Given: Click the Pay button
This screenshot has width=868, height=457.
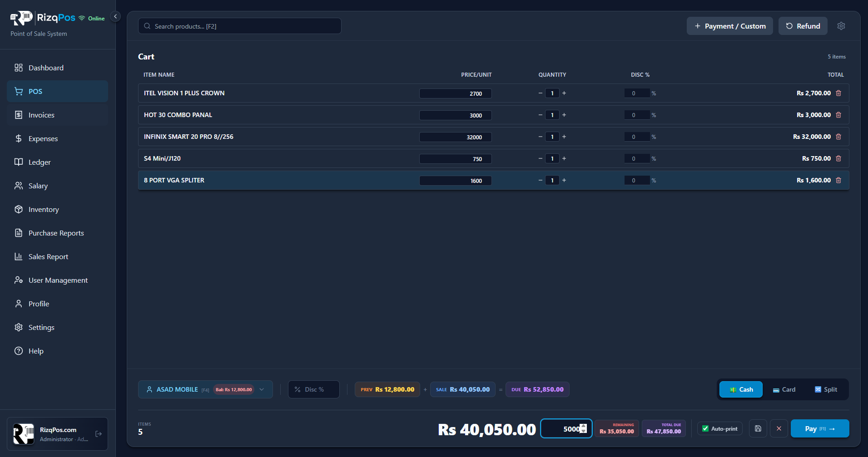Looking at the screenshot, I should click(x=820, y=428).
